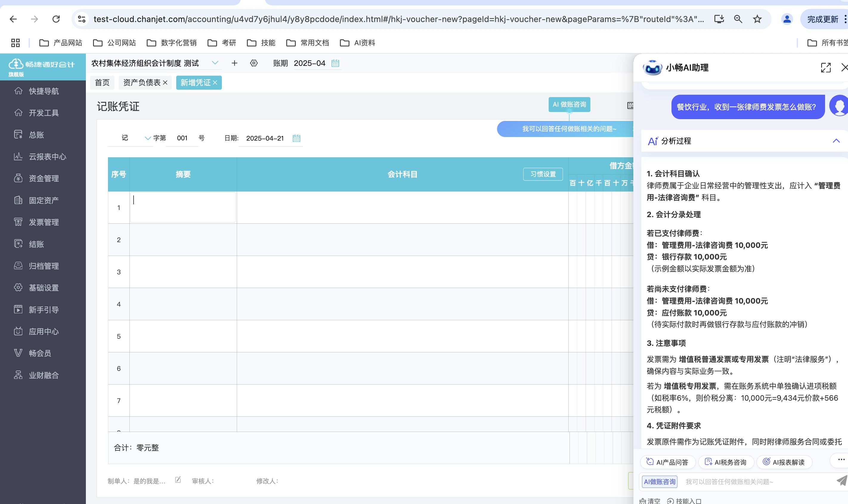Close the 新增凭证 tab
The height and width of the screenshot is (504, 848).
tap(215, 83)
